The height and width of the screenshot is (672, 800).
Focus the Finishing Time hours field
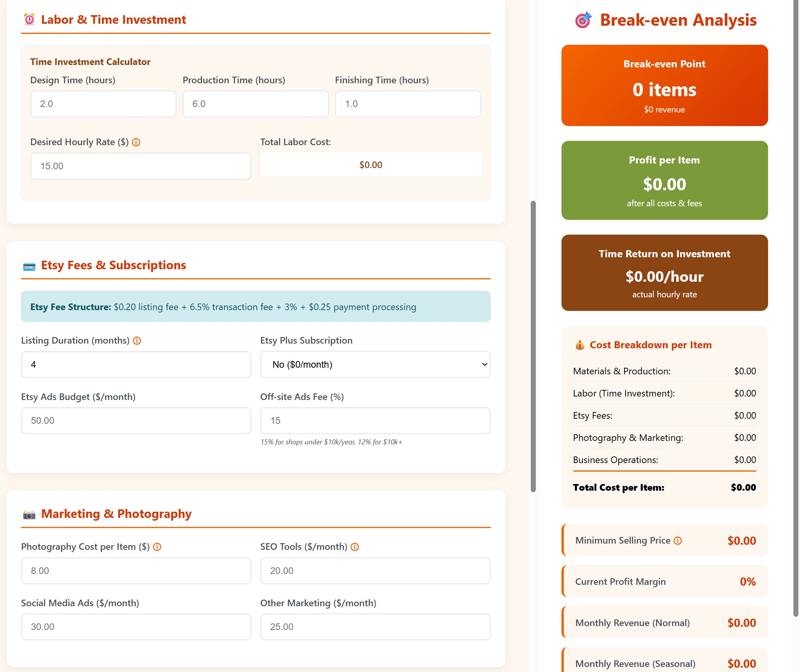tap(408, 104)
